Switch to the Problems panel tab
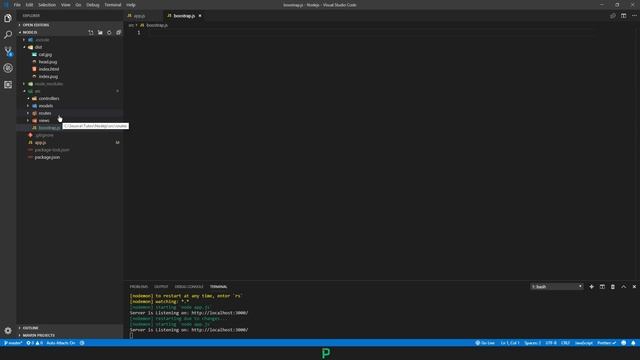 tap(139, 287)
